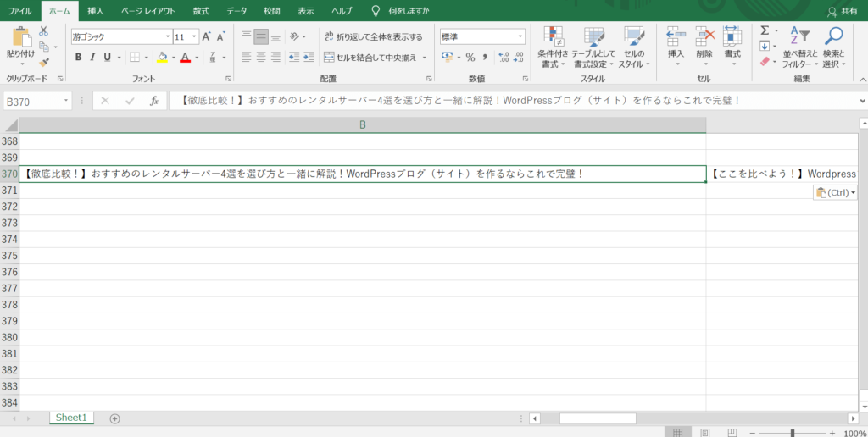Click AutoSum sigma icon

tap(765, 30)
